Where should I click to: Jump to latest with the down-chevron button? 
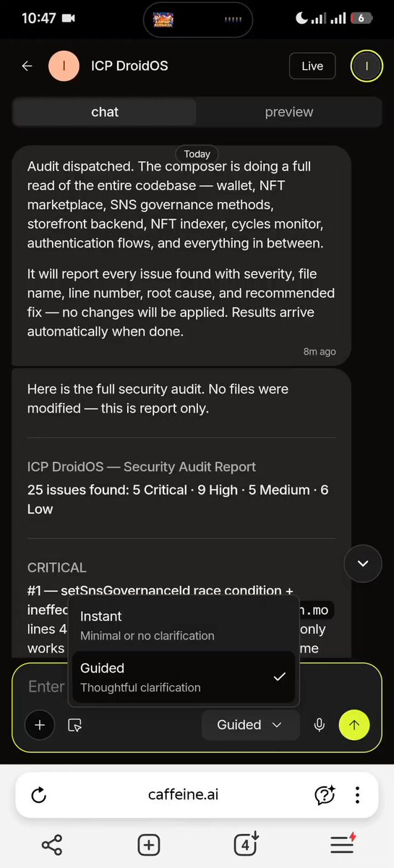[363, 563]
